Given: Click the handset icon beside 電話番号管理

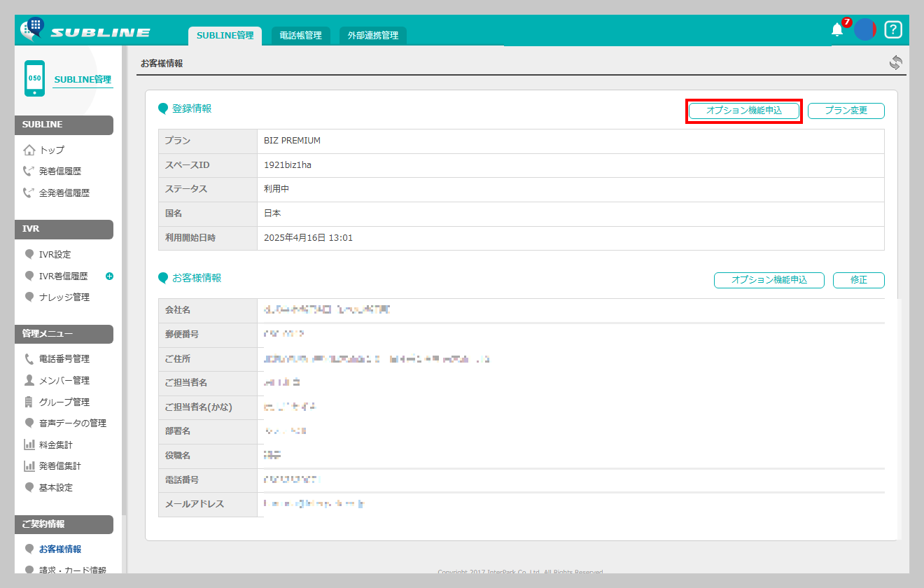Looking at the screenshot, I should pyautogui.click(x=29, y=358).
